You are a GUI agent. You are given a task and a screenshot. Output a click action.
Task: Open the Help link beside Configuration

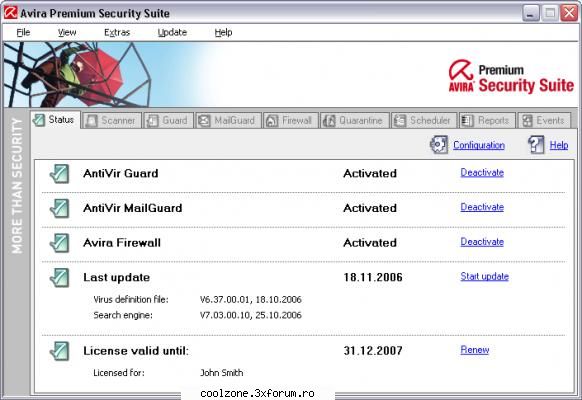coord(559,145)
